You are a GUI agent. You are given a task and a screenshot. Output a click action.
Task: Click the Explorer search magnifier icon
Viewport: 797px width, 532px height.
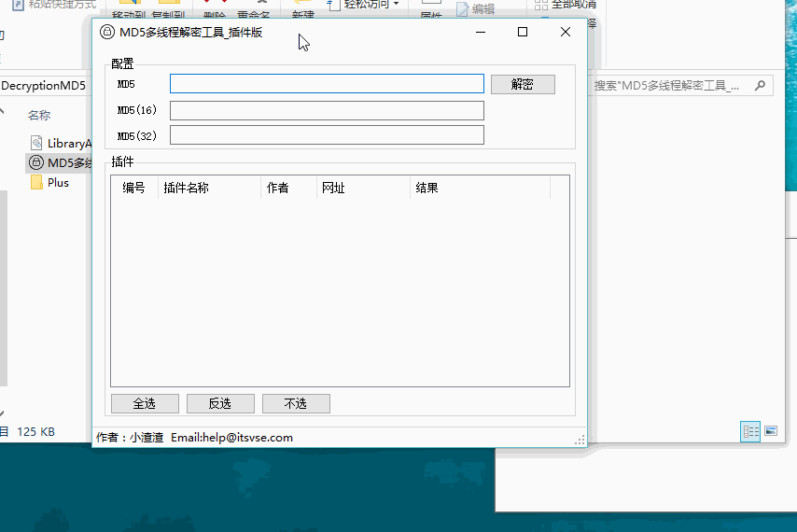coord(761,85)
